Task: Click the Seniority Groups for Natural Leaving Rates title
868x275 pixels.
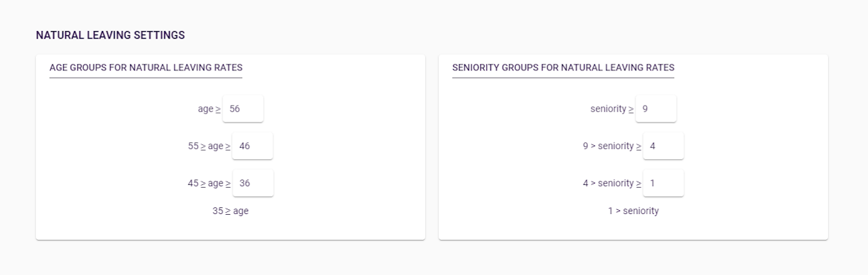Action: tap(563, 68)
